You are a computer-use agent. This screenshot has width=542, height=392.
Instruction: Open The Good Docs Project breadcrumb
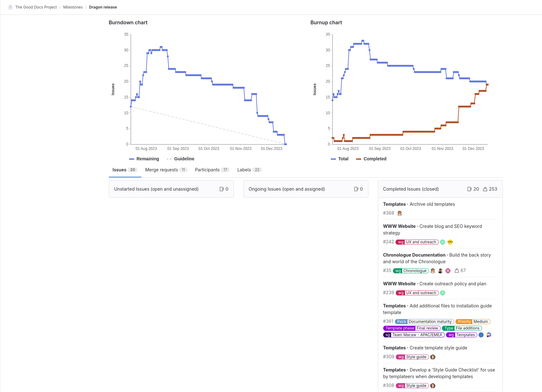tap(36, 7)
